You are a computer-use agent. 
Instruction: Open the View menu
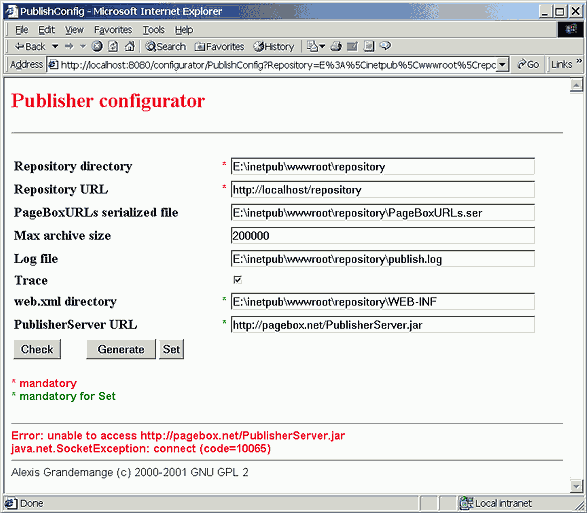(x=74, y=30)
